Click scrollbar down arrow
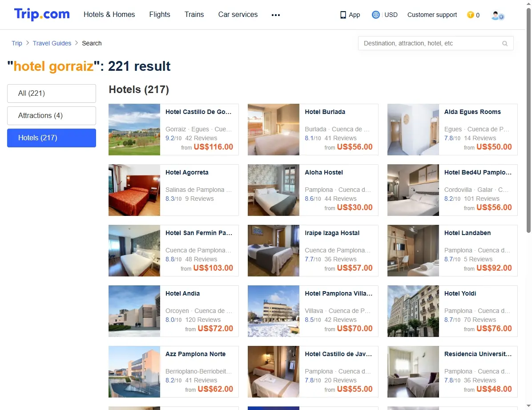 [x=528, y=406]
